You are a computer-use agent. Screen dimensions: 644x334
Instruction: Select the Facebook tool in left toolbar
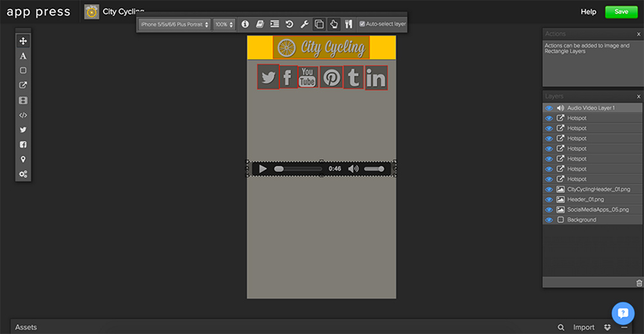(x=23, y=144)
